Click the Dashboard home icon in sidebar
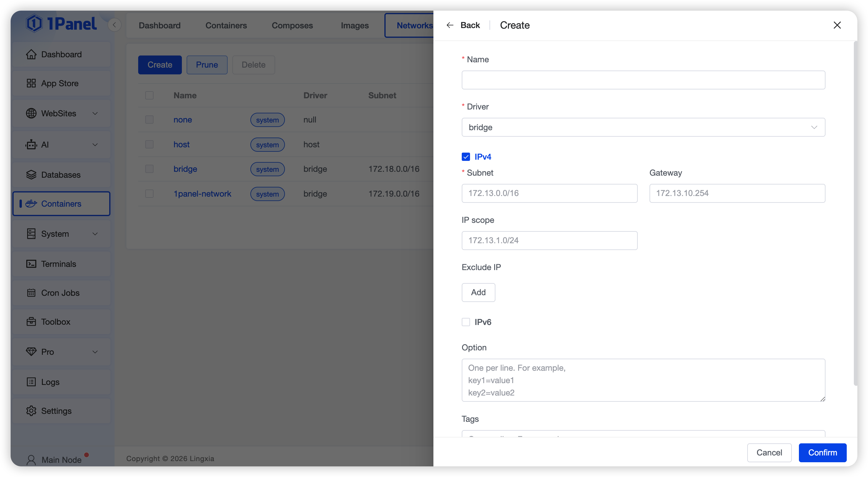 coord(31,54)
